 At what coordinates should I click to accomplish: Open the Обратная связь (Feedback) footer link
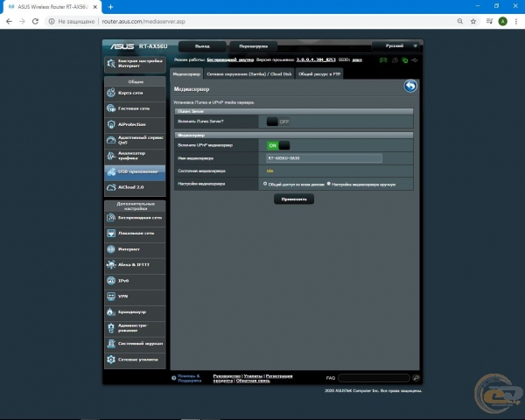pos(253,381)
